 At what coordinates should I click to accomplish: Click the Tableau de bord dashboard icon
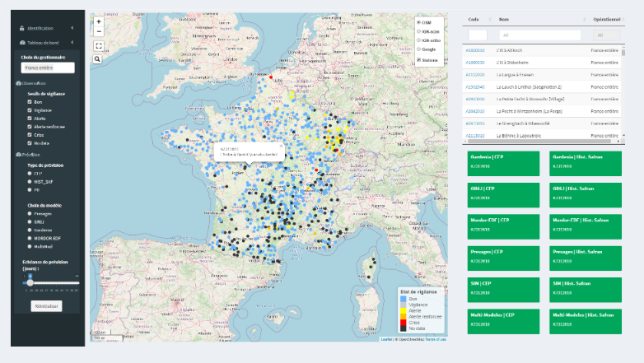coord(21,42)
